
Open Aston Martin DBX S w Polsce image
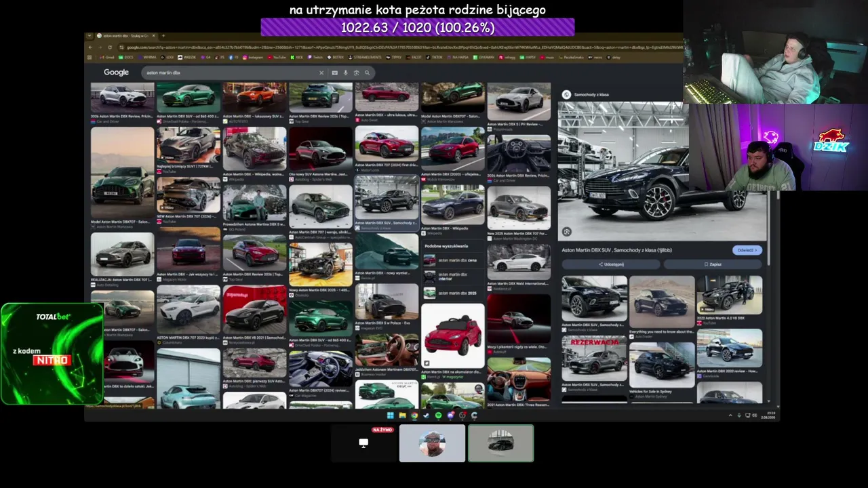click(x=387, y=302)
